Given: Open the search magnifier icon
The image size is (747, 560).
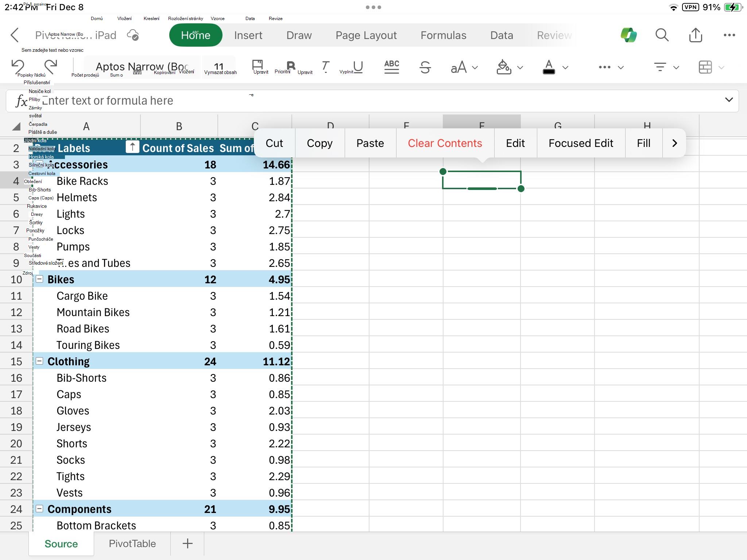Looking at the screenshot, I should coord(662,35).
